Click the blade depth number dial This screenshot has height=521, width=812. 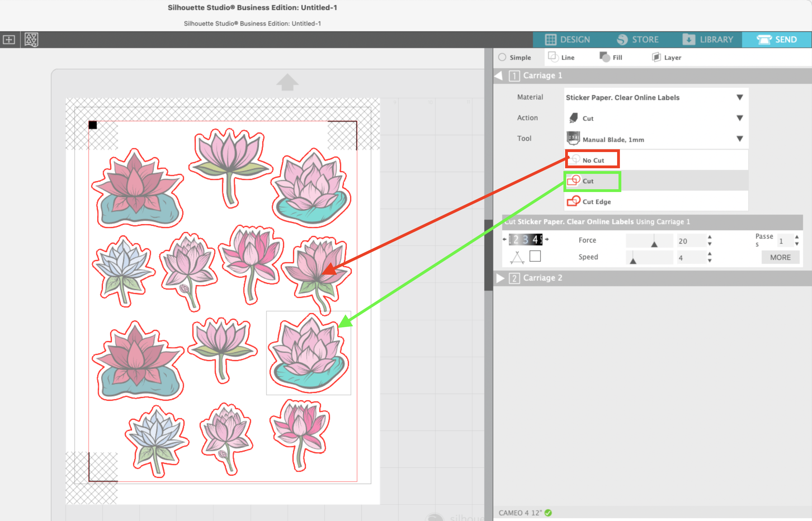525,240
